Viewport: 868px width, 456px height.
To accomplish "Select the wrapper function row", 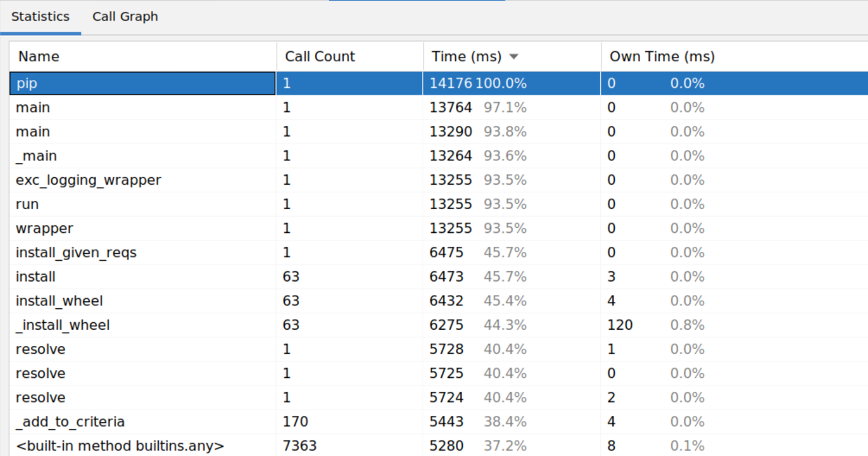I will pos(116,228).
